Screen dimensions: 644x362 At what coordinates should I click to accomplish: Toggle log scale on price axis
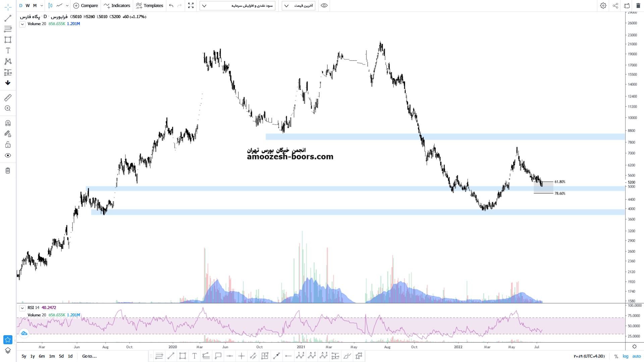tap(626, 356)
